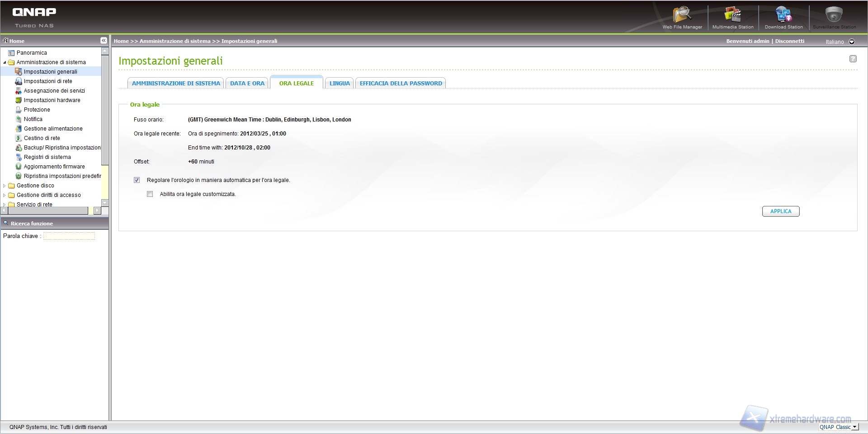Collapse the left navigation panel

click(x=104, y=41)
